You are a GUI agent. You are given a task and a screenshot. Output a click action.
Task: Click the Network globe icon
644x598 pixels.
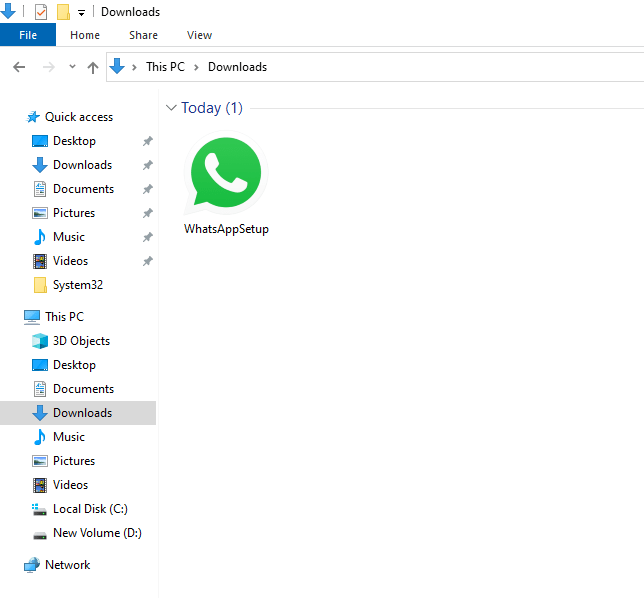(x=32, y=565)
